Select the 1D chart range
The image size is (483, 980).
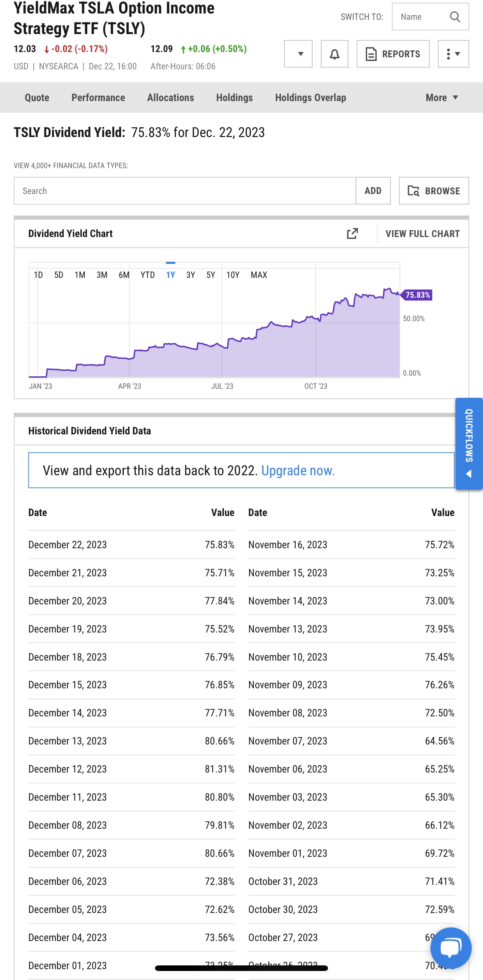click(38, 275)
